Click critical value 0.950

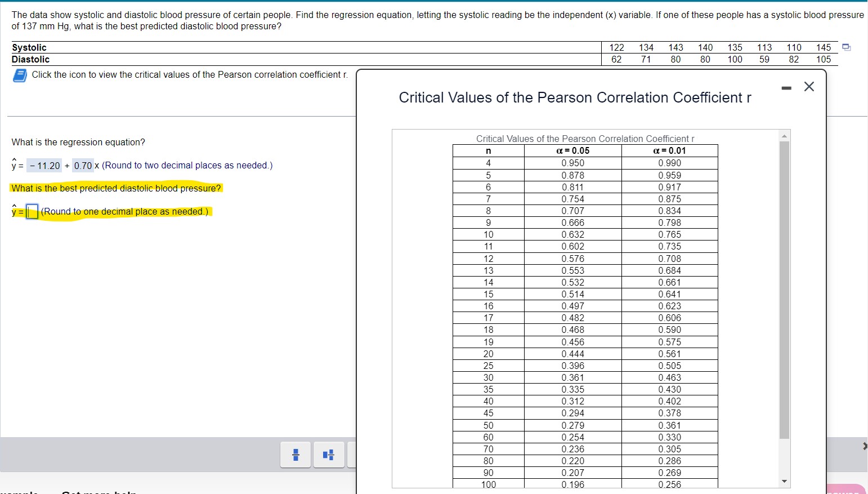[x=573, y=163]
